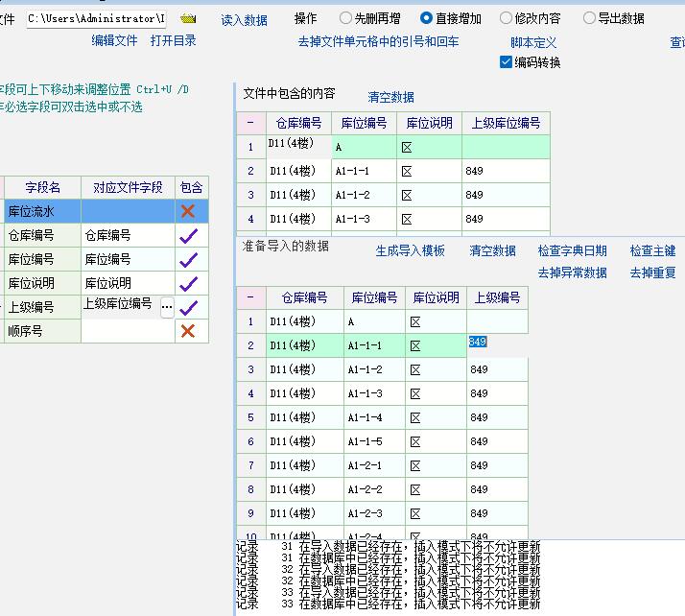Click 生成导入模板 button

(x=411, y=250)
